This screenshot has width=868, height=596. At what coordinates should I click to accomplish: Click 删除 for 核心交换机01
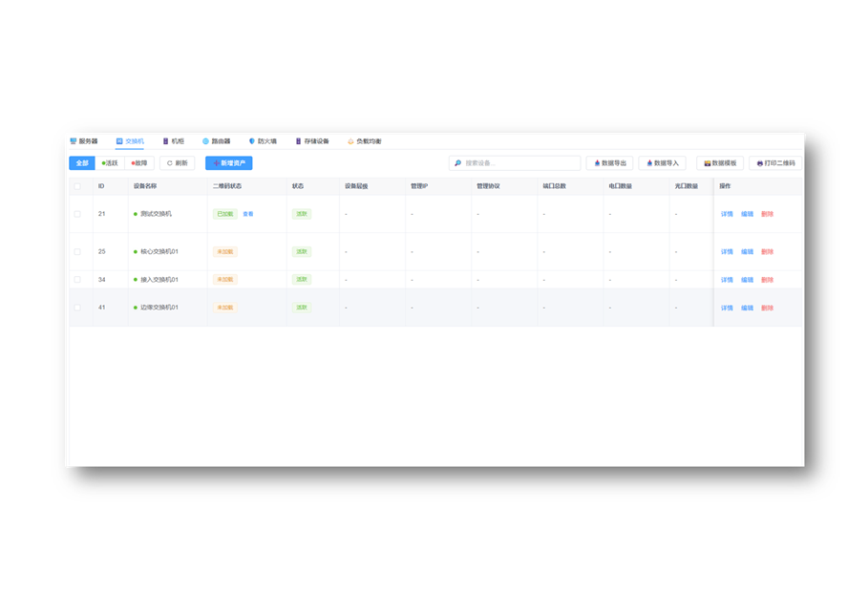point(767,252)
